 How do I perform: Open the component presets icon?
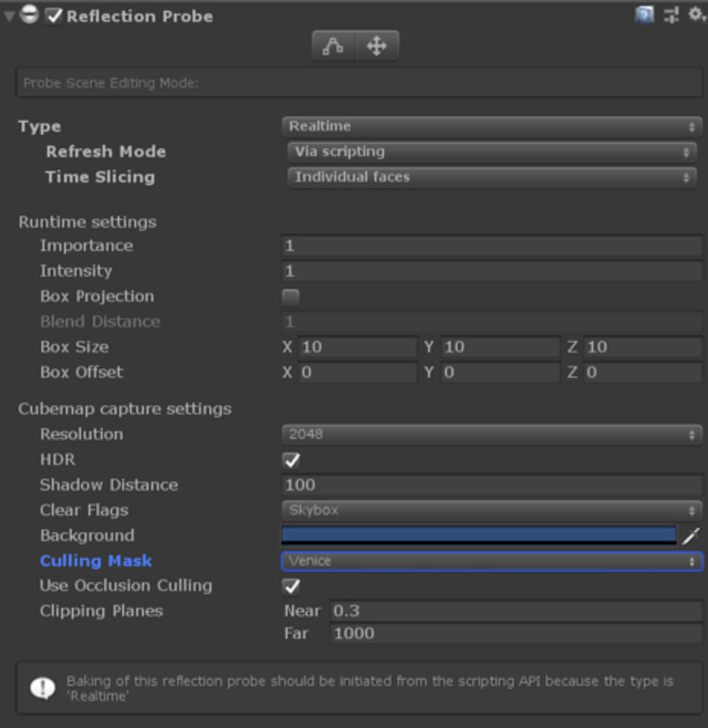(x=671, y=15)
